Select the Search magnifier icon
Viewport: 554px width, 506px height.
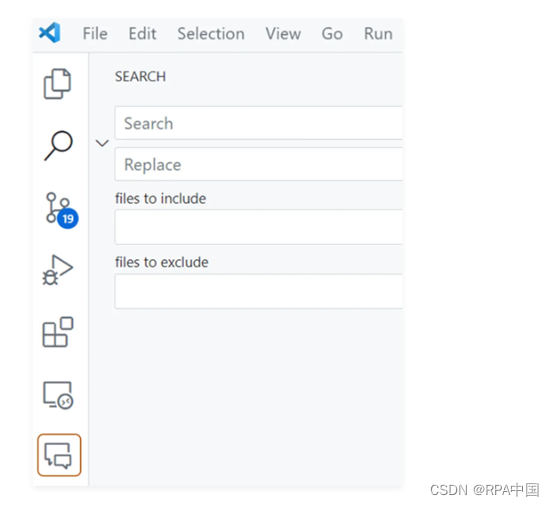click(x=58, y=146)
